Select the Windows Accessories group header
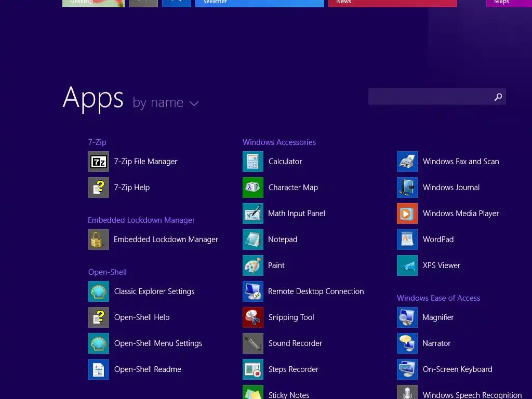This screenshot has width=532, height=399. click(279, 142)
